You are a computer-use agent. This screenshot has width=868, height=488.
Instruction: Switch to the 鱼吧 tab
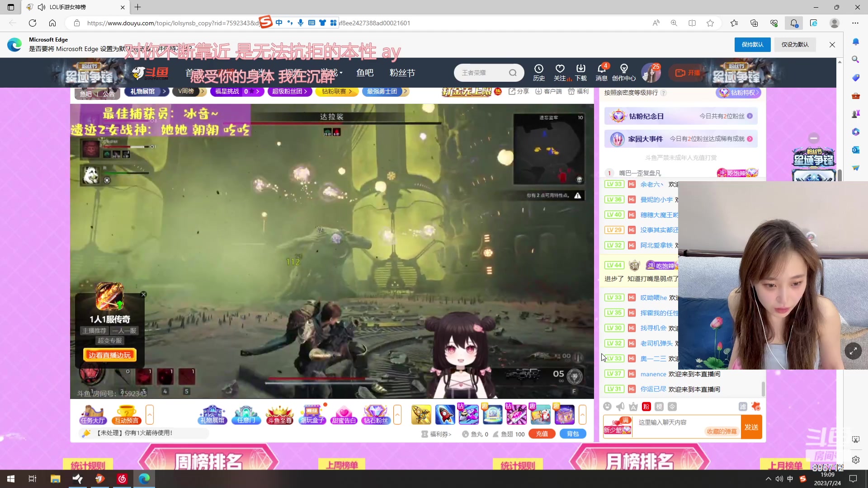coord(365,73)
